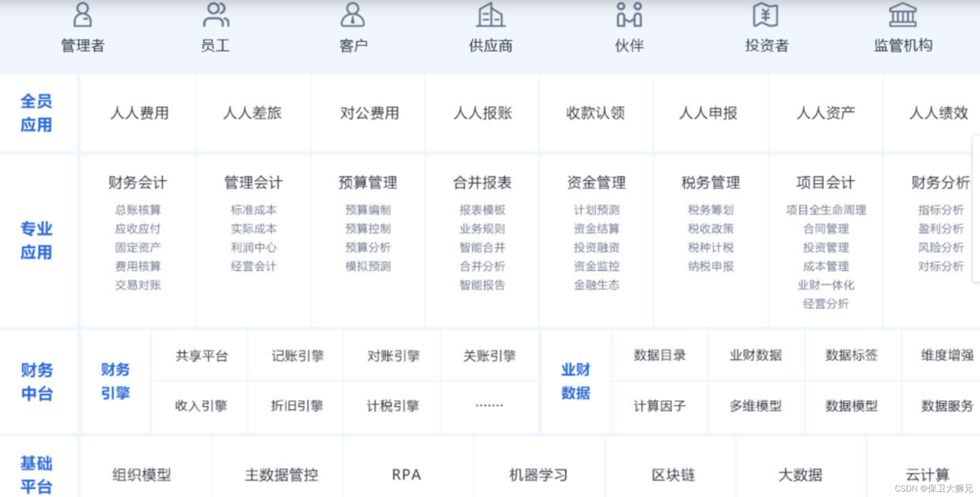Click 合同管理 item
980x497 pixels.
coord(826,228)
